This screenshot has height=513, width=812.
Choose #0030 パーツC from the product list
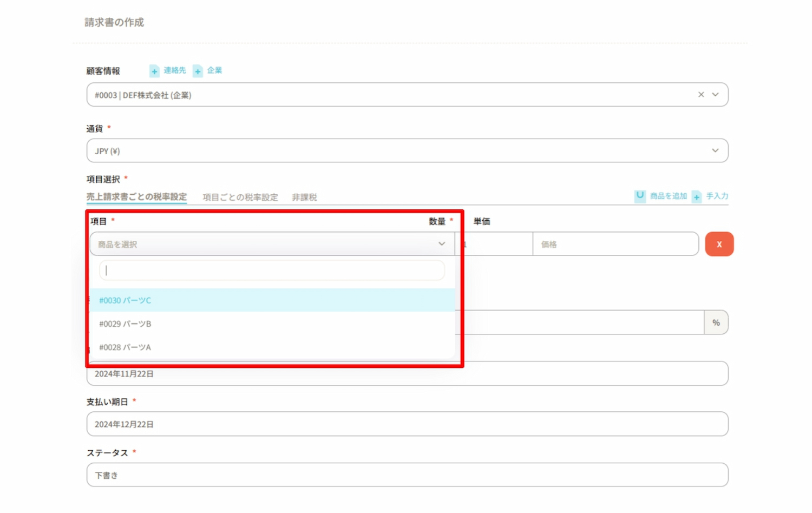[272, 300]
